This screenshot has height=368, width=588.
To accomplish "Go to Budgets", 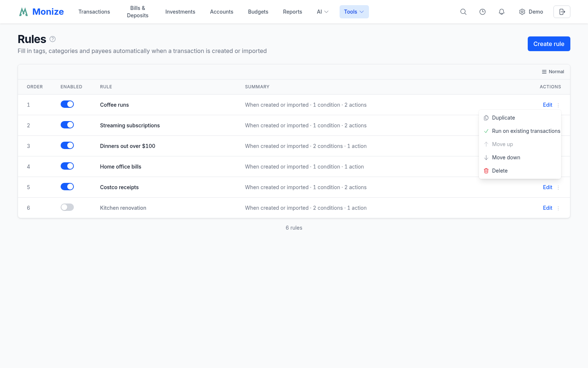I will click(x=258, y=12).
